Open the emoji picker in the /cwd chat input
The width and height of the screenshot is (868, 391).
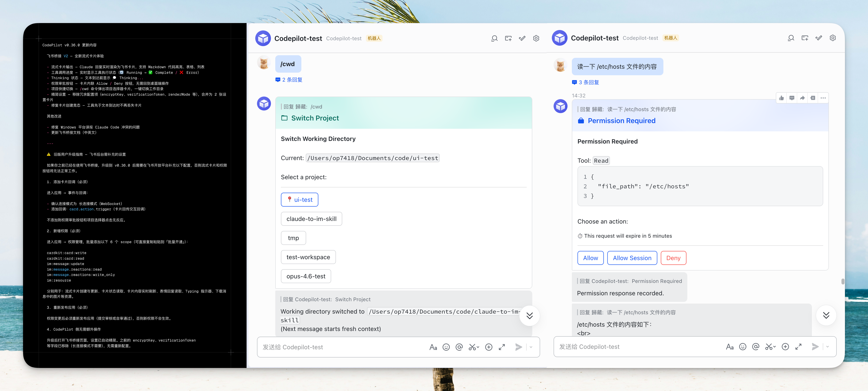coord(446,347)
